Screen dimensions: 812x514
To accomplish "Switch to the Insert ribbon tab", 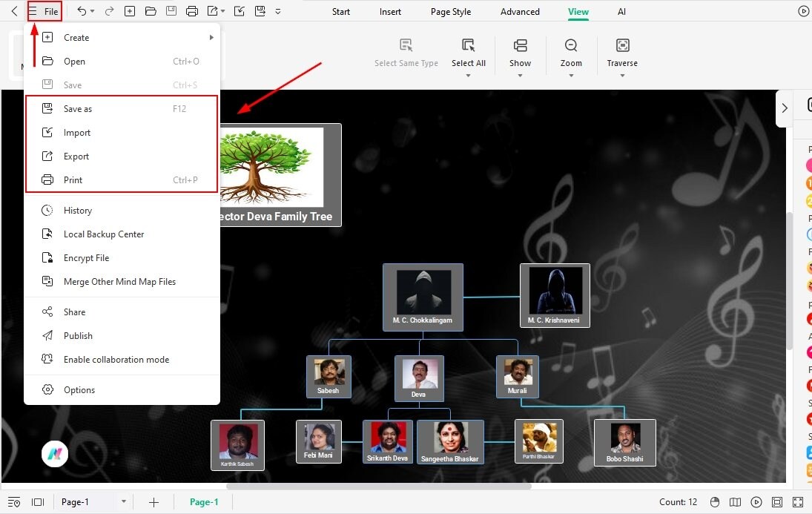I will tap(390, 11).
